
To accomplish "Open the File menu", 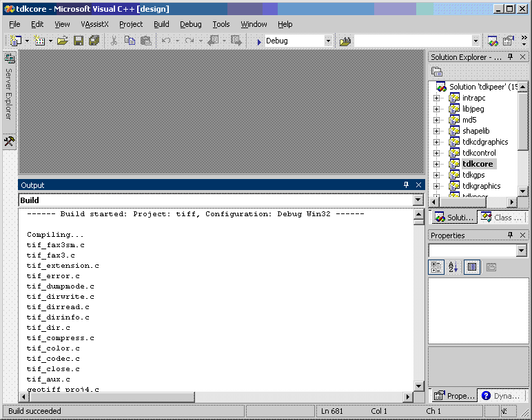I will pos(14,24).
